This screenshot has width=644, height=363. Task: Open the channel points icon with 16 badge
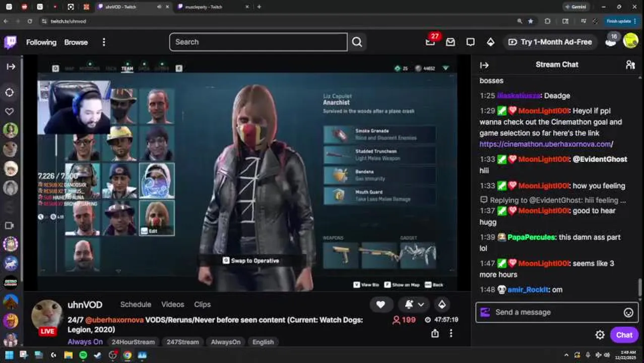click(x=611, y=41)
